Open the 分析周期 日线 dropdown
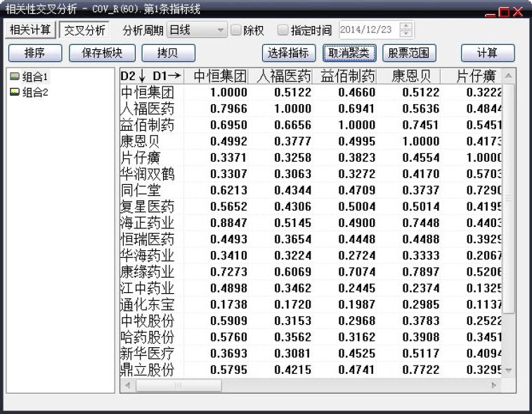The height and width of the screenshot is (414, 532). 197,30
